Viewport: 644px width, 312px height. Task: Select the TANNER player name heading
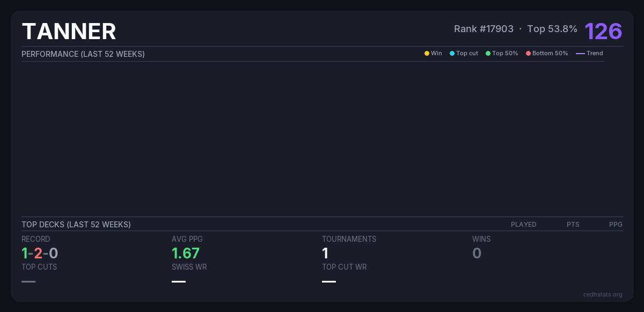point(69,32)
